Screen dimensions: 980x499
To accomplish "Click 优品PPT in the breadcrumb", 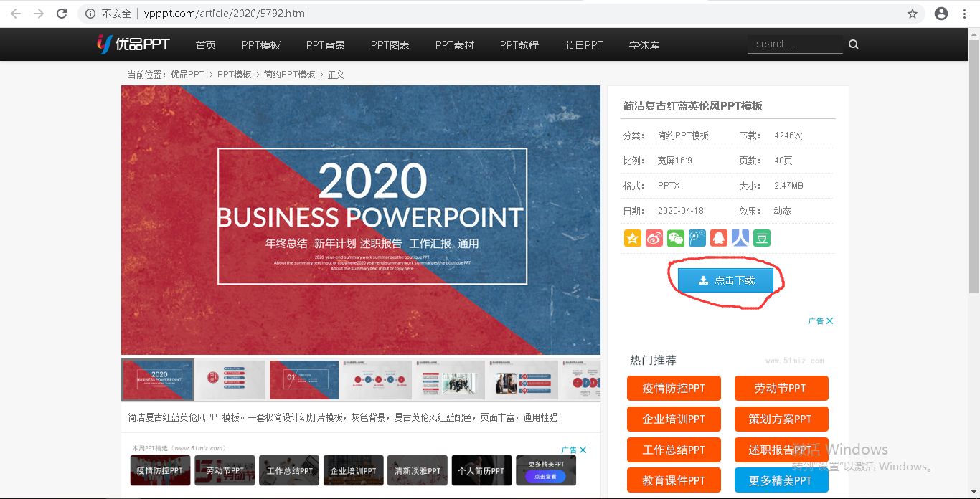I will pos(187,75).
